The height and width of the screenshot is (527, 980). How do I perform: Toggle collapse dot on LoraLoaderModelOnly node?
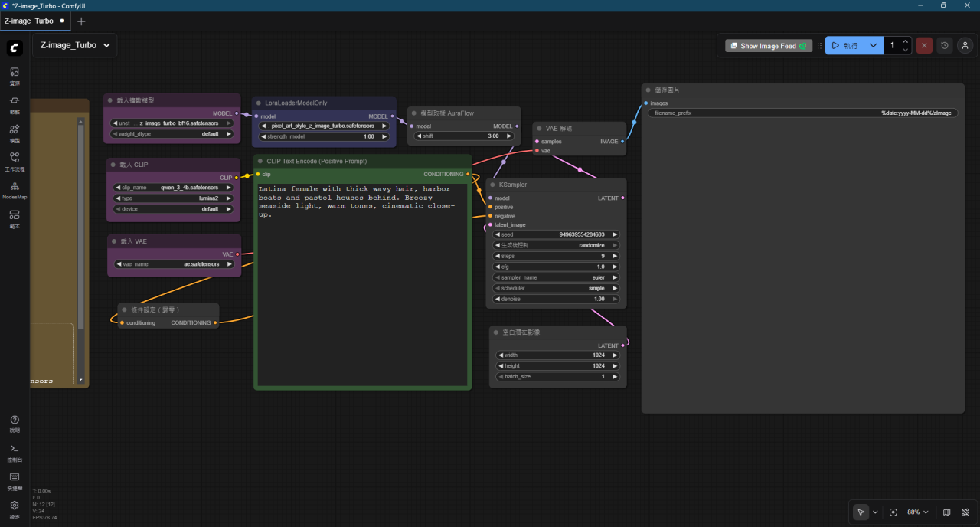(x=259, y=103)
